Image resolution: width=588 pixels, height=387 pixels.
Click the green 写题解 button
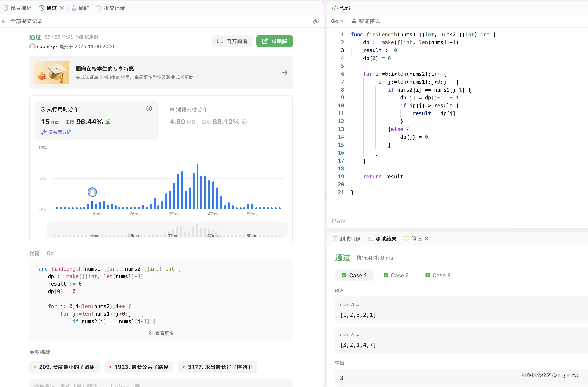274,41
